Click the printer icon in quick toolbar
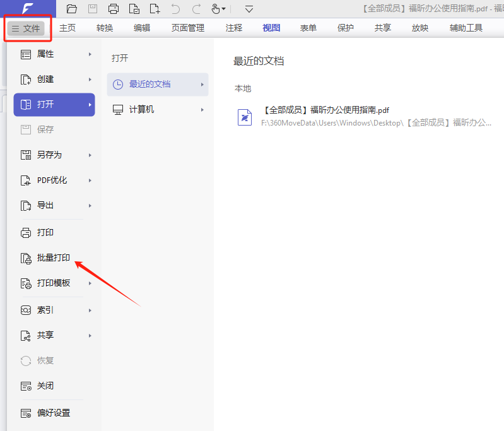This screenshot has height=431, width=504. point(114,9)
